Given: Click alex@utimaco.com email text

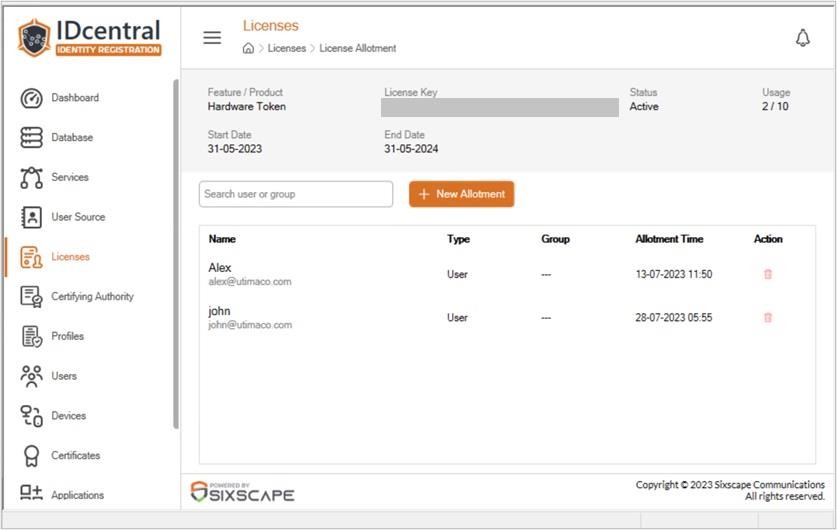Looking at the screenshot, I should [250, 282].
